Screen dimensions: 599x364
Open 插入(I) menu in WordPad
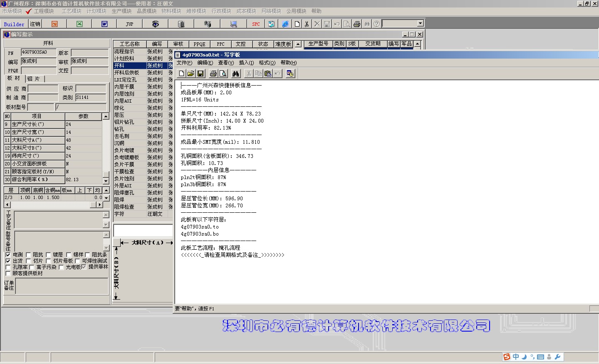[246, 63]
